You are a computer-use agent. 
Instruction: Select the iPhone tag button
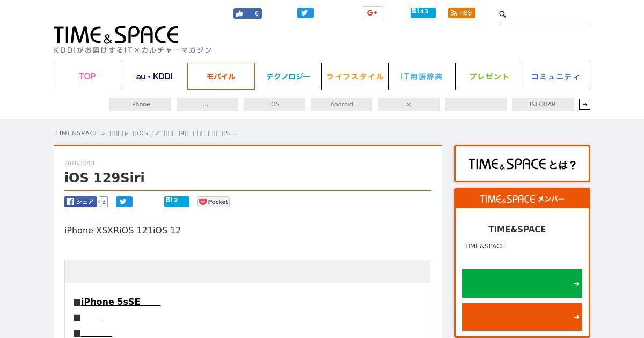point(140,104)
